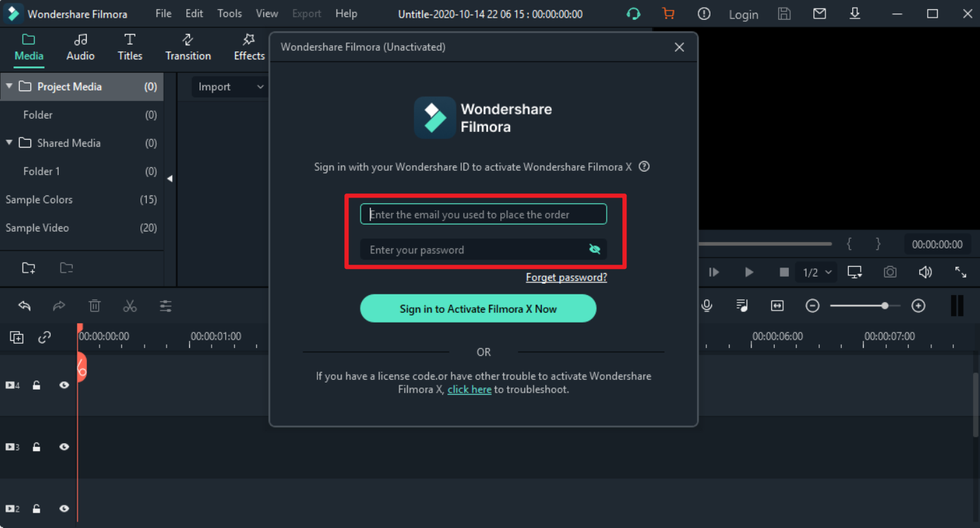
Task: Collapse the media sidebar panel arrow
Action: coord(169,179)
